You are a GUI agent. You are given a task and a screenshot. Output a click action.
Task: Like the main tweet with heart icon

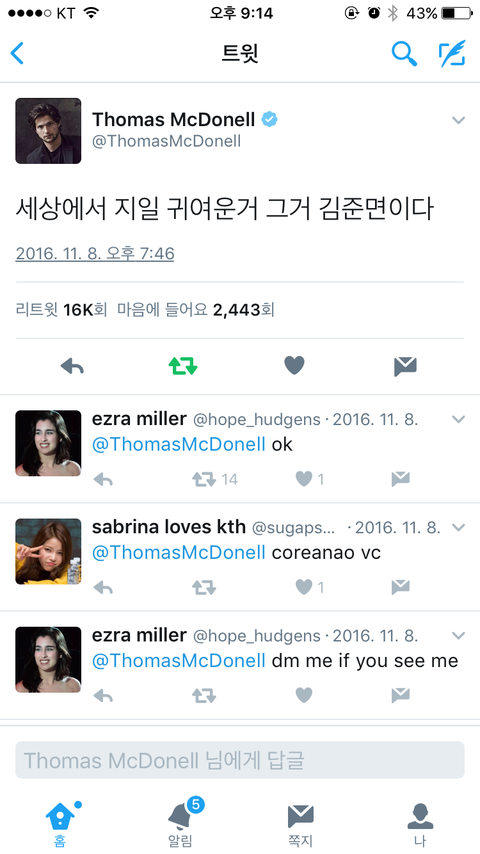coord(294,365)
